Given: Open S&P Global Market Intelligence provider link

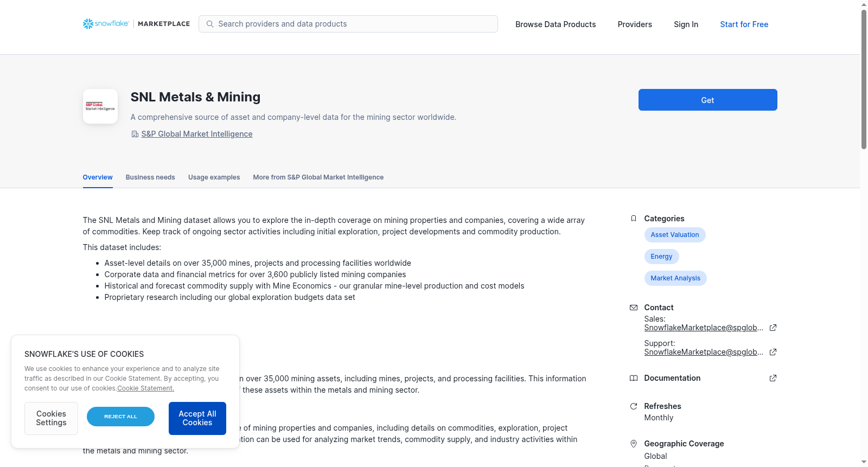Looking at the screenshot, I should (197, 134).
